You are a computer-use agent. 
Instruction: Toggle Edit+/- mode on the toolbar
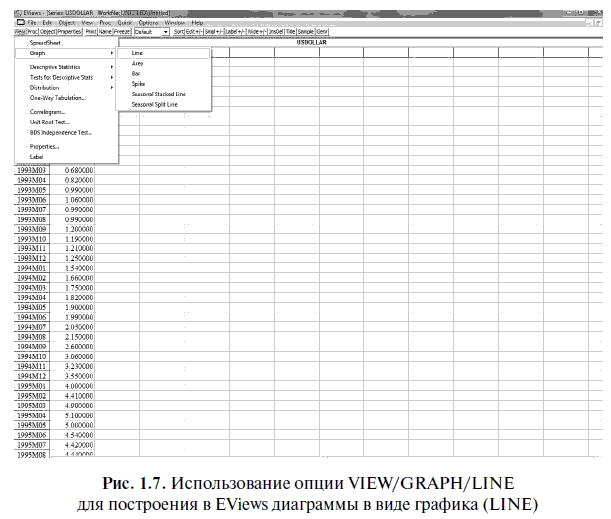pyautogui.click(x=194, y=32)
